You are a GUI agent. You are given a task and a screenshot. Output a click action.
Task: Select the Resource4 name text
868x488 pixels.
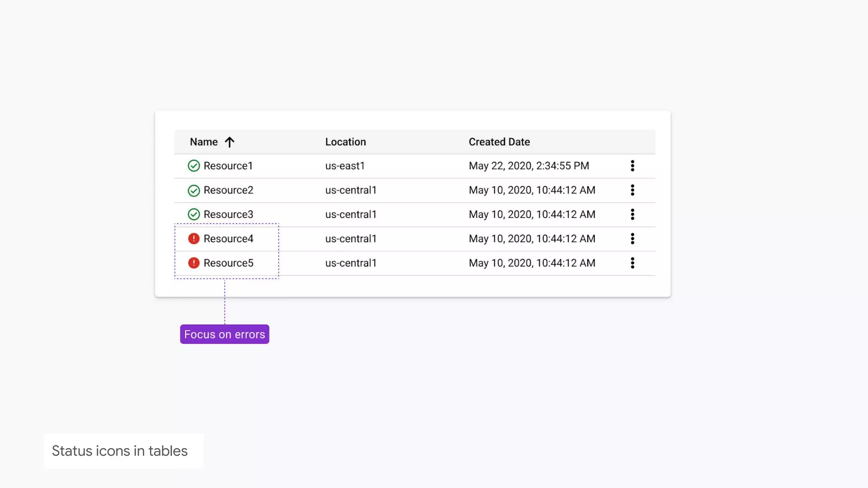[228, 238]
